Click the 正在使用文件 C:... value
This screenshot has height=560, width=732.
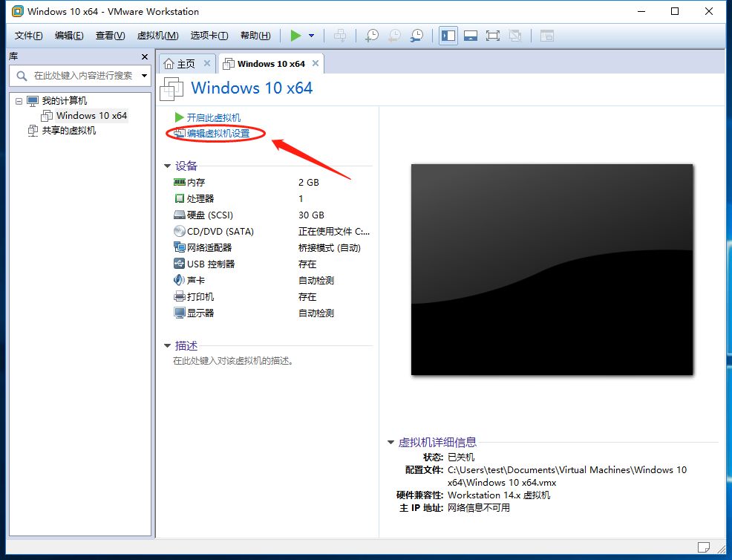334,232
